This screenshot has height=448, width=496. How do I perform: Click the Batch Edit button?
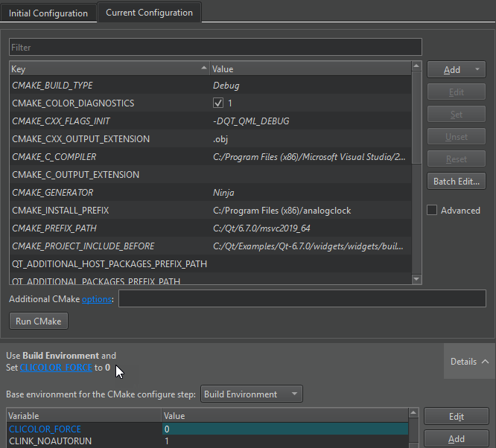tap(456, 181)
